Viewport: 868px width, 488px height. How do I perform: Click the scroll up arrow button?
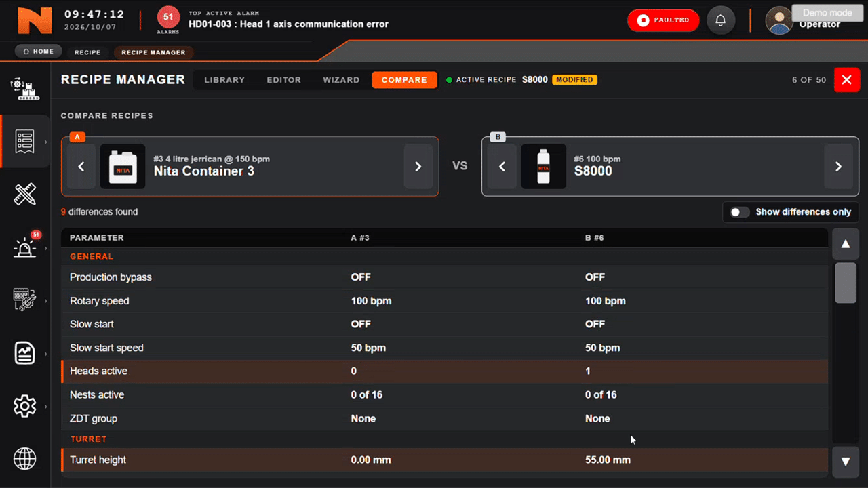pos(846,244)
